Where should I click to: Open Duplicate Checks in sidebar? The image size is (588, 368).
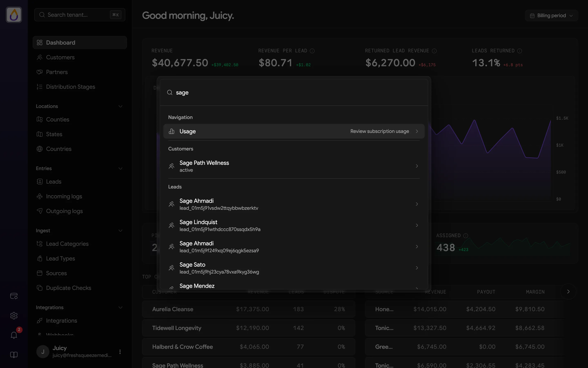pos(80,288)
